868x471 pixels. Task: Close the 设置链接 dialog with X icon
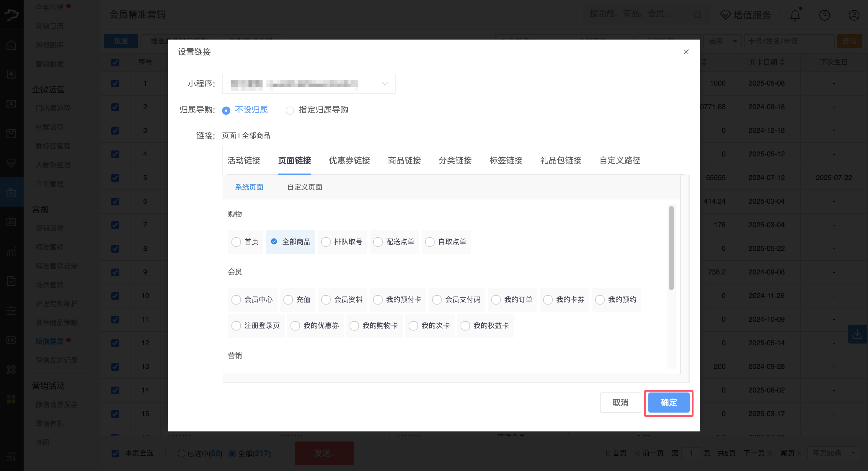[x=686, y=52]
